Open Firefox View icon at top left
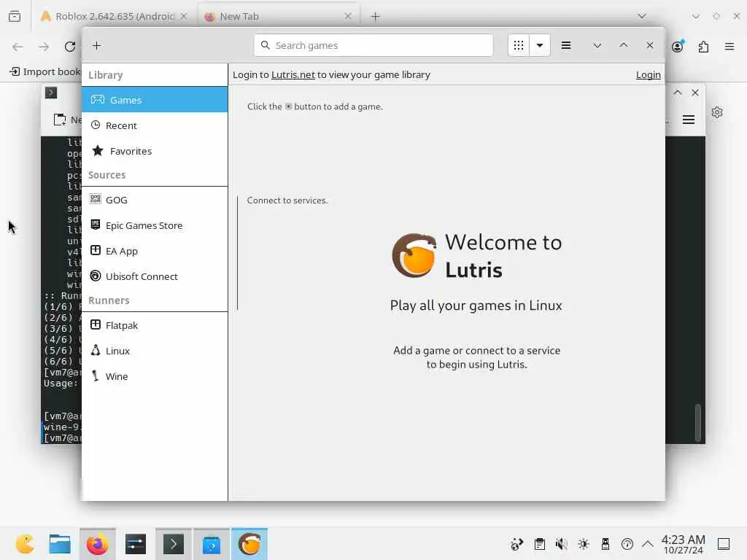This screenshot has width=747, height=560. pos(15,16)
